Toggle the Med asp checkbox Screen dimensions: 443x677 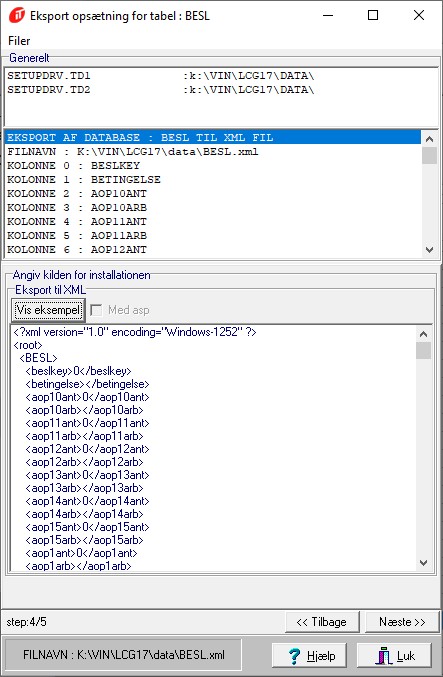(96, 310)
